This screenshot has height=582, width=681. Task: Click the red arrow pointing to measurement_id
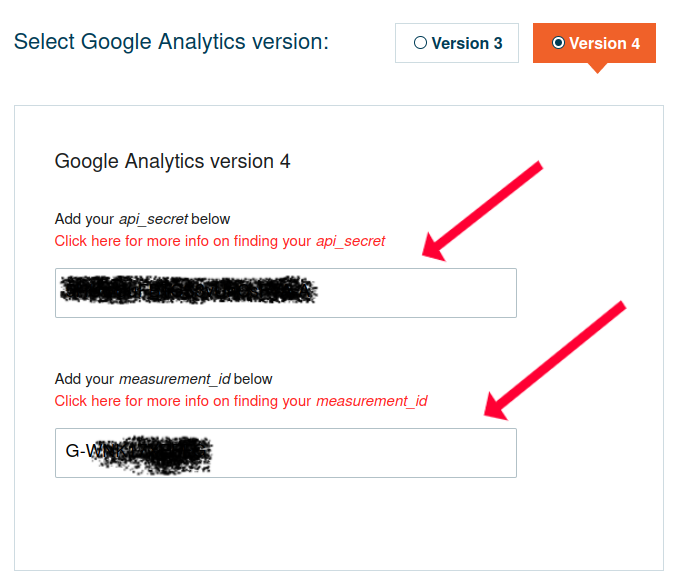click(555, 360)
